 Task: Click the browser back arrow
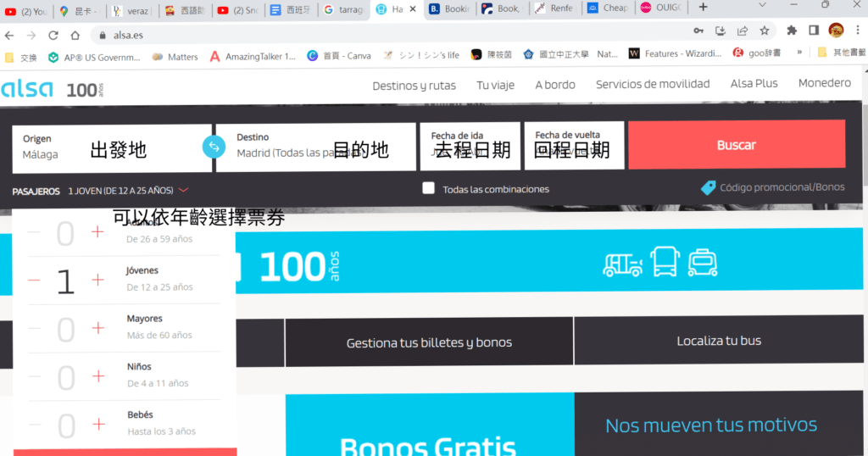[x=9, y=35]
